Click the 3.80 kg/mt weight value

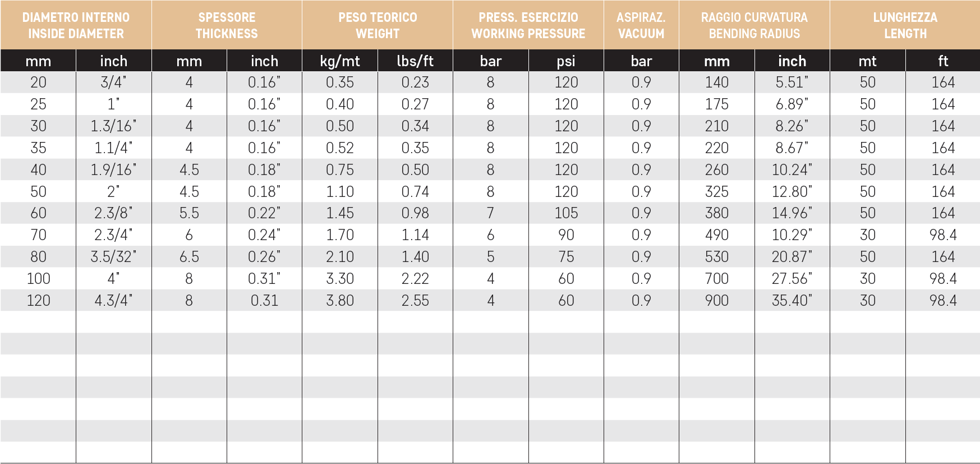340,301
